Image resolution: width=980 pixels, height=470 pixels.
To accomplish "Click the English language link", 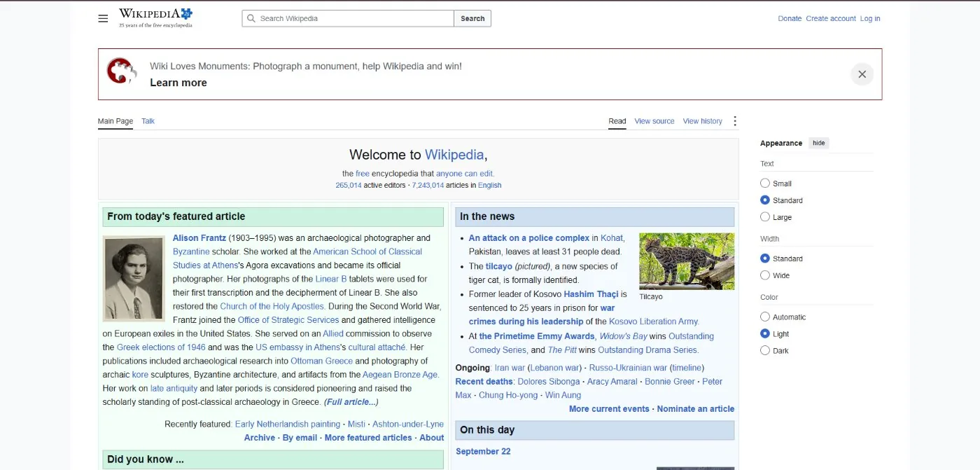I will click(489, 186).
